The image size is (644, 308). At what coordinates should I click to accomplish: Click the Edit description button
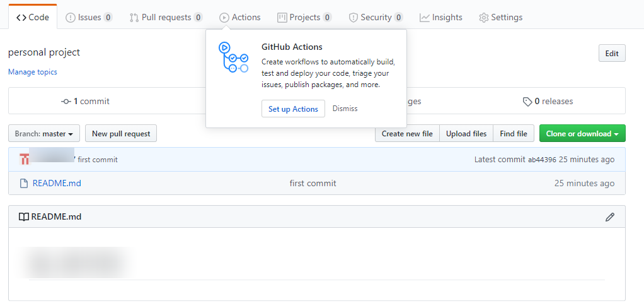612,53
